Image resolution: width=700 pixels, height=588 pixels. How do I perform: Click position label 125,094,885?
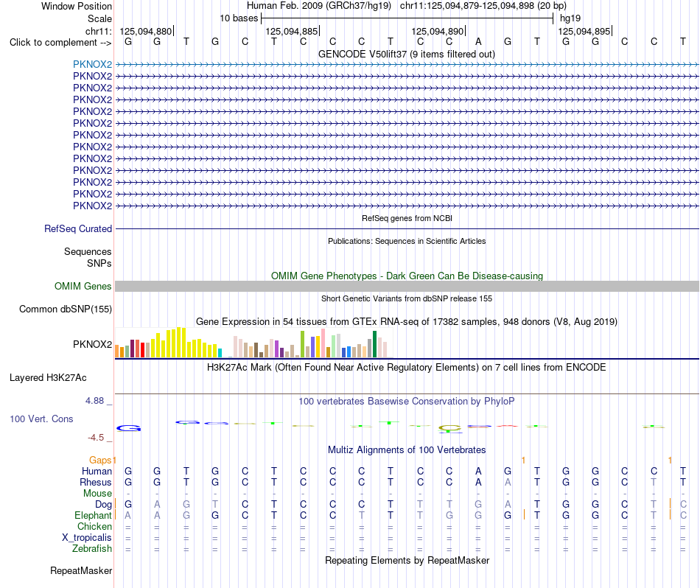click(292, 31)
